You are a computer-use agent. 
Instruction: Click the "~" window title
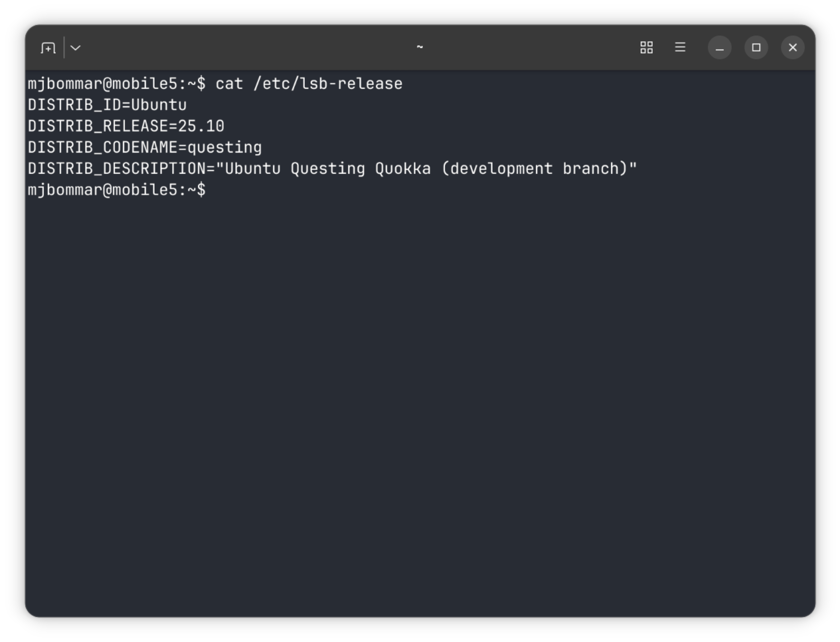420,47
